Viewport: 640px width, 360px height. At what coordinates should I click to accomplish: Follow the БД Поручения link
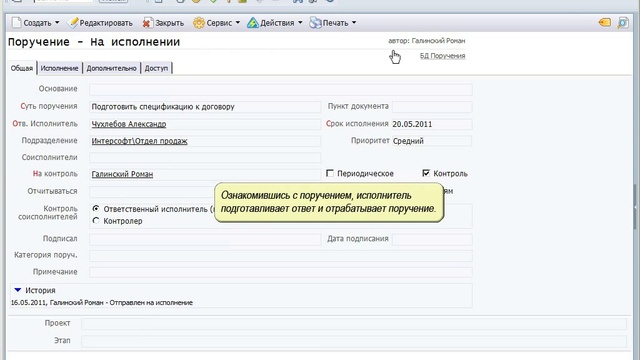[x=442, y=56]
